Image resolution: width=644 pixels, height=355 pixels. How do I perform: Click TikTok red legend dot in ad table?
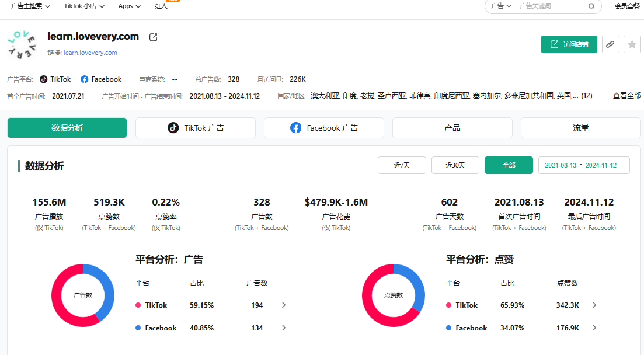(x=138, y=305)
